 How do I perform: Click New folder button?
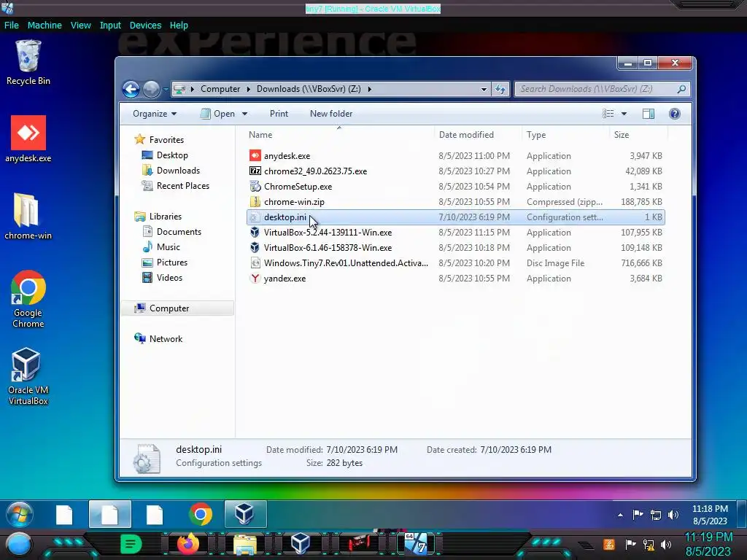[x=331, y=114]
